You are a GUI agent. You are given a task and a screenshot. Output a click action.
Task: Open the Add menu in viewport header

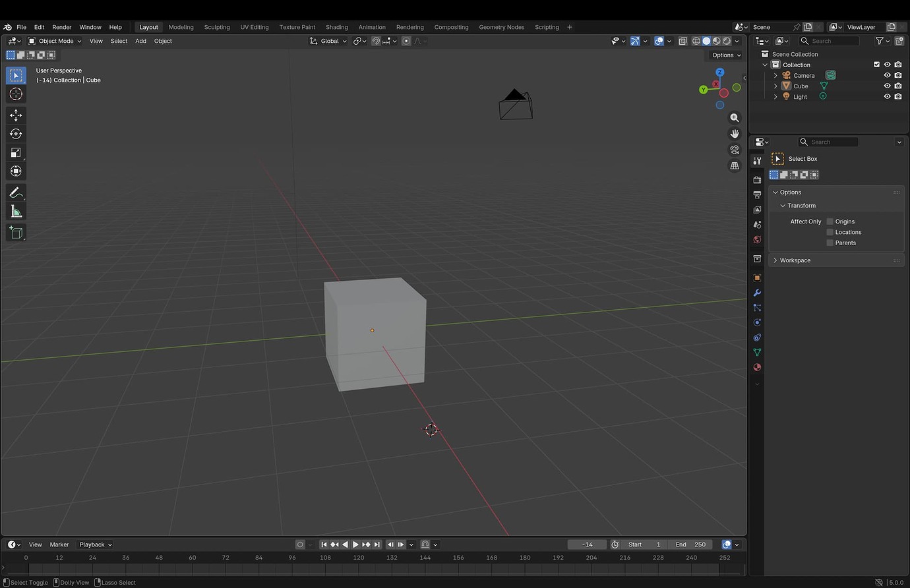(140, 41)
